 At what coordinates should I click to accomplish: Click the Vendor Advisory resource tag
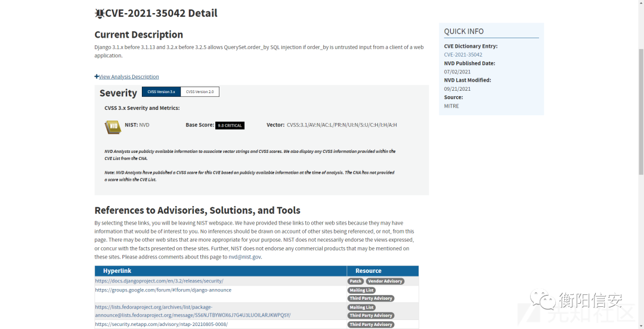tap(385, 281)
